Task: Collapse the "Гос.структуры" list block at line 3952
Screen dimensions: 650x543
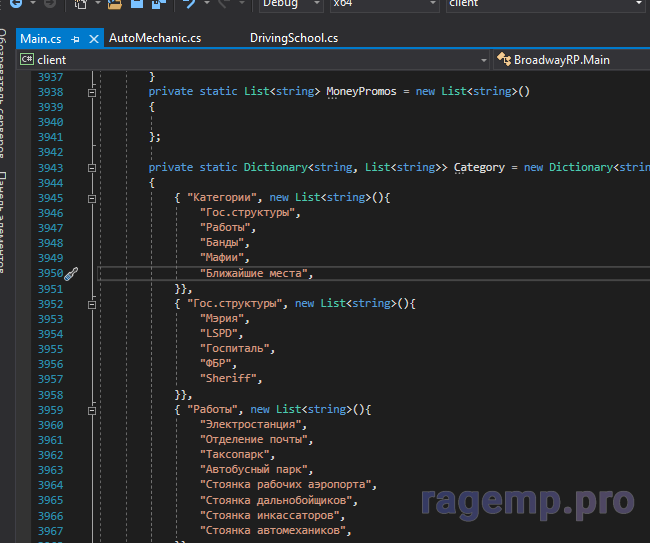Action: point(92,304)
